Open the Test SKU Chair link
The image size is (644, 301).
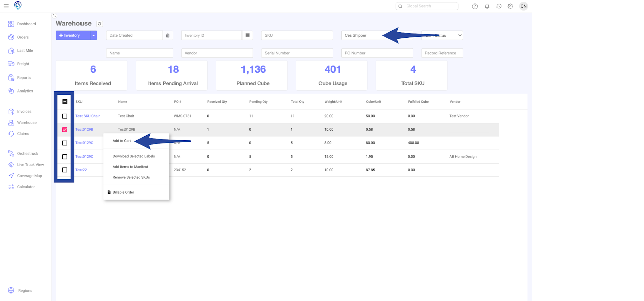pos(88,116)
